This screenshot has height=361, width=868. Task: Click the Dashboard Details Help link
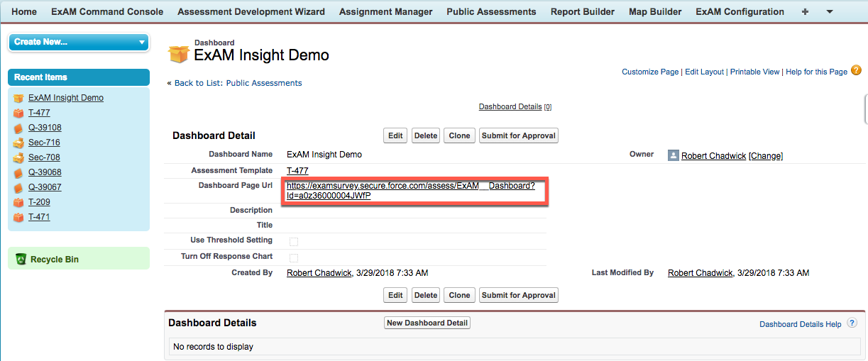tap(800, 324)
